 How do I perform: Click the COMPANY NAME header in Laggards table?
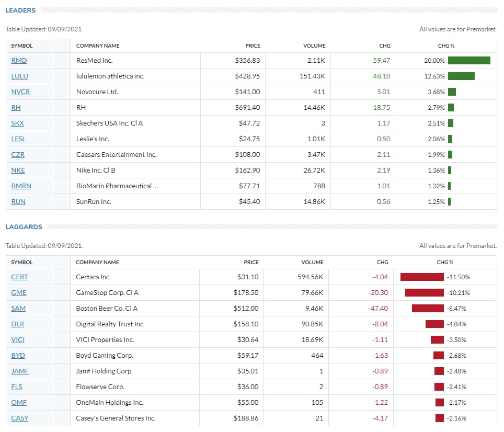[x=97, y=263]
